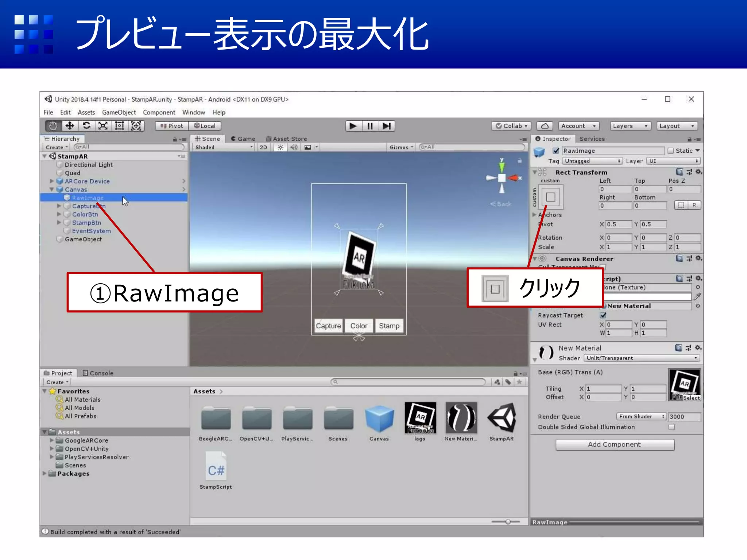747x560 pixels.
Task: Select the StampScript C# file
Action: coord(216,470)
